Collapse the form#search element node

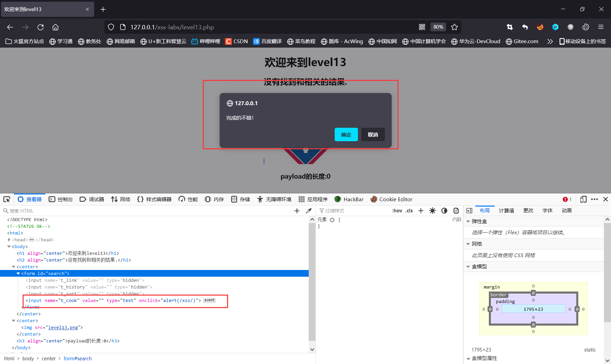tap(18, 273)
